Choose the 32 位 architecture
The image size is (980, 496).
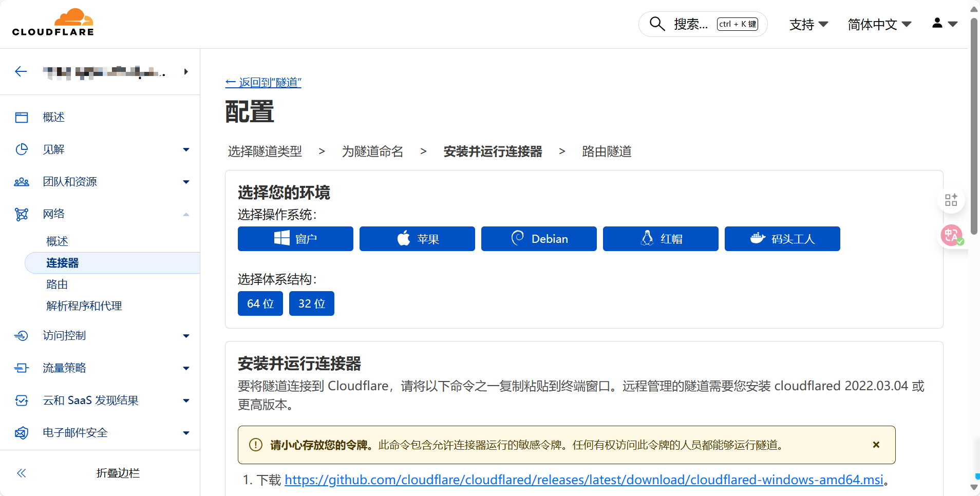(x=312, y=303)
